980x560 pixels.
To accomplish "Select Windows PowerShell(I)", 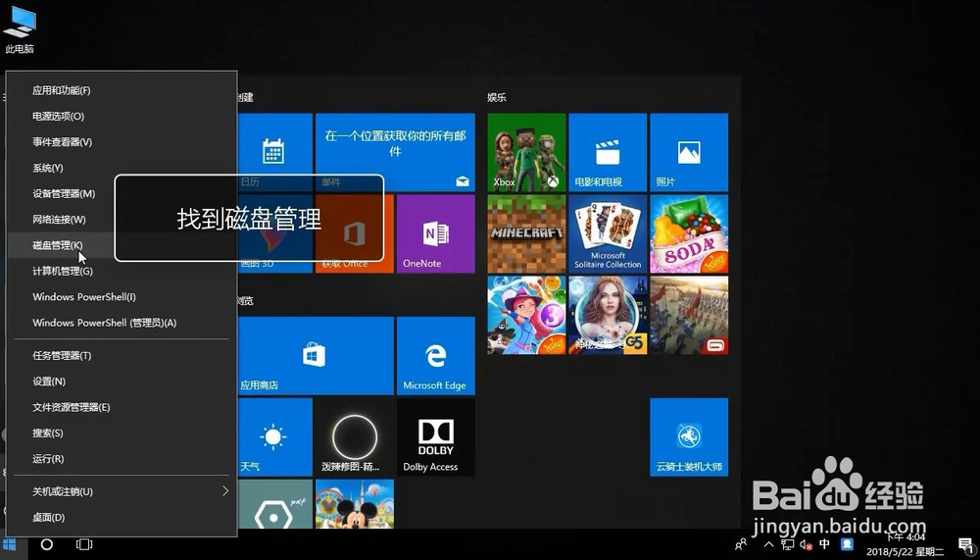I will pyautogui.click(x=122, y=296).
